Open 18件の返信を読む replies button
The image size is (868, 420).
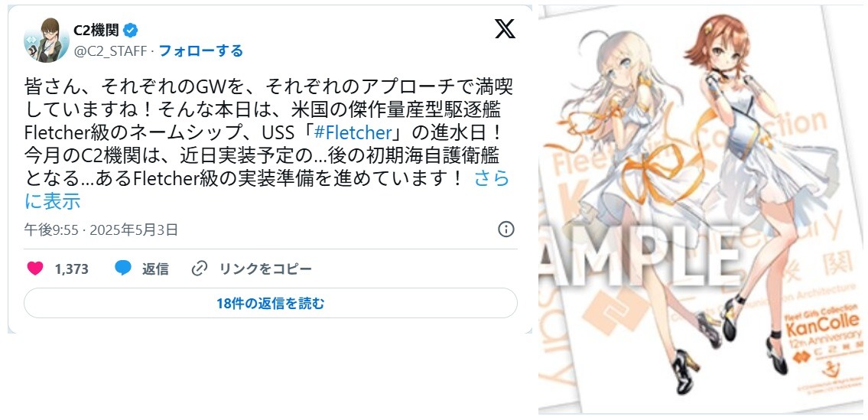click(271, 303)
